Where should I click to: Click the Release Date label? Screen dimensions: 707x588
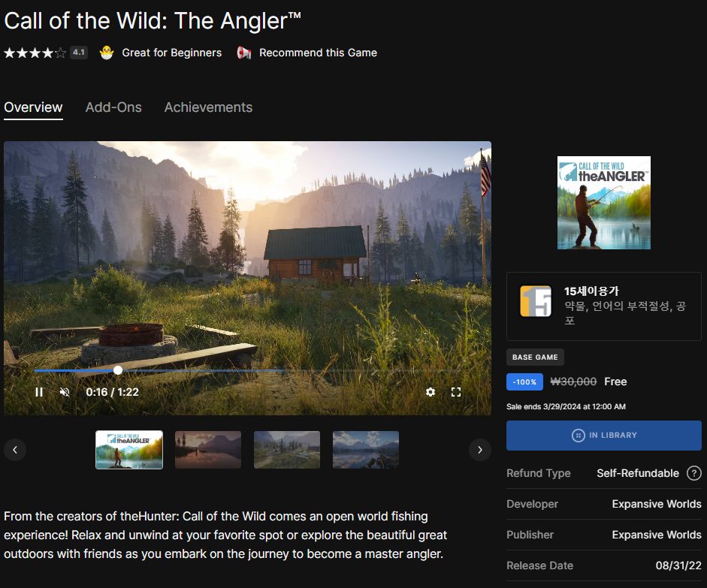(x=539, y=565)
